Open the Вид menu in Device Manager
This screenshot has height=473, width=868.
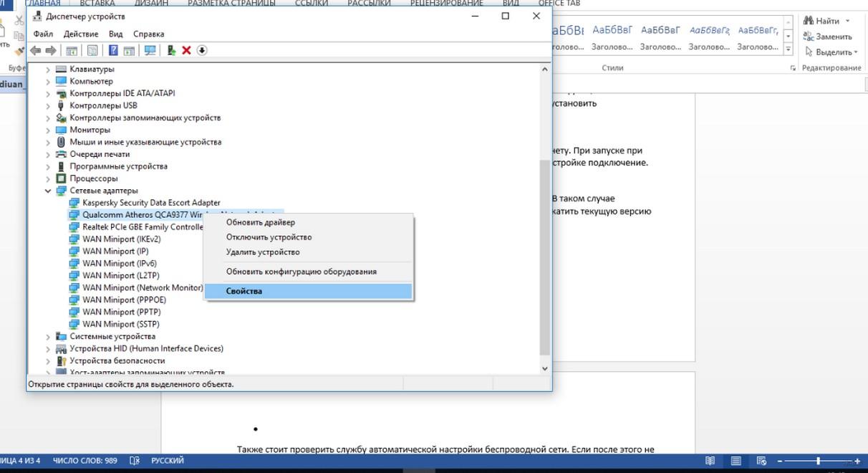116,34
